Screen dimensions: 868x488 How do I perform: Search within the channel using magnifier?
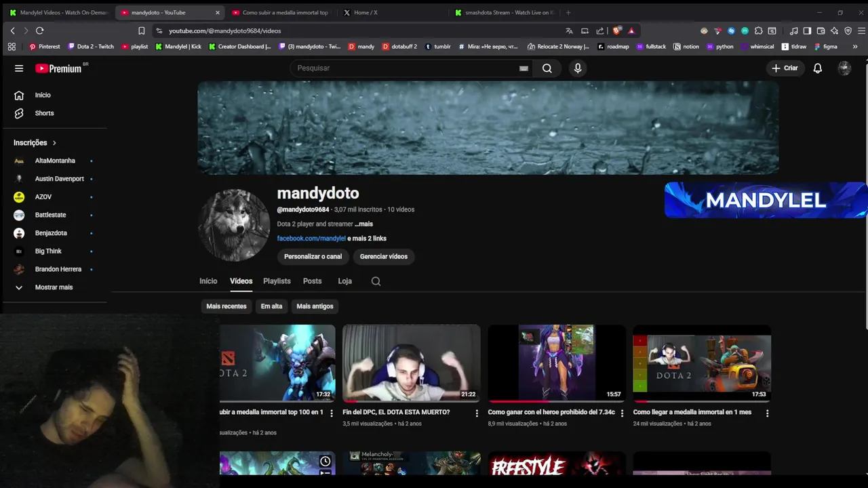coord(376,281)
